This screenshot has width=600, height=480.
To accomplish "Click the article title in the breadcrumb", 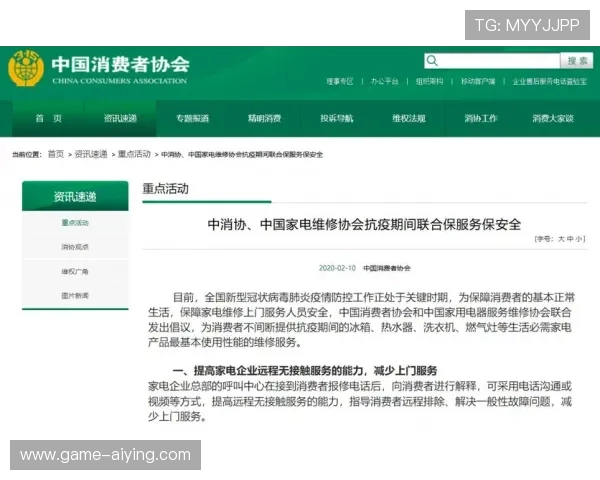I will [242, 155].
